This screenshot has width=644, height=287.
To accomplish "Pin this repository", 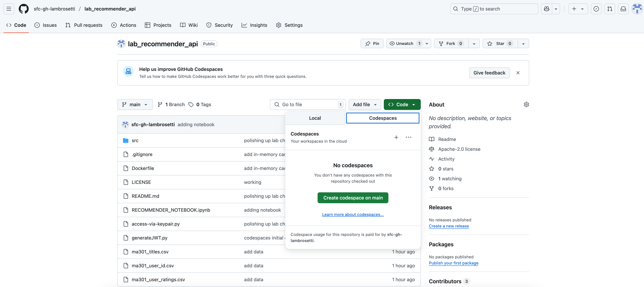I will (372, 44).
